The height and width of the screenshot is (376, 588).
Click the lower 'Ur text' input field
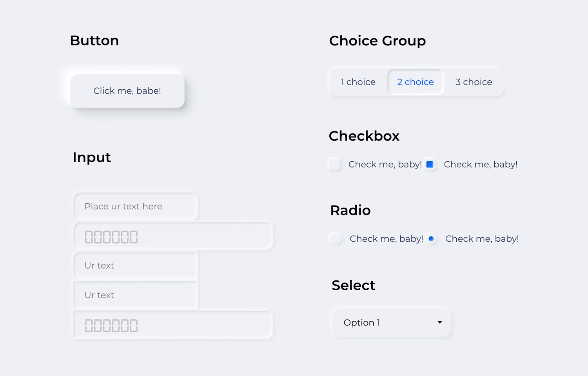pyautogui.click(x=135, y=295)
